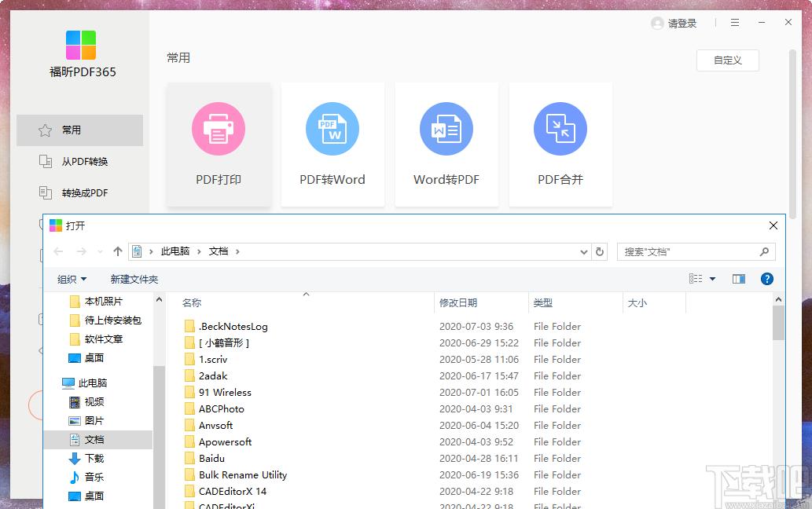Select the Bulk Rename Utility folder
This screenshot has width=812, height=509.
(242, 475)
